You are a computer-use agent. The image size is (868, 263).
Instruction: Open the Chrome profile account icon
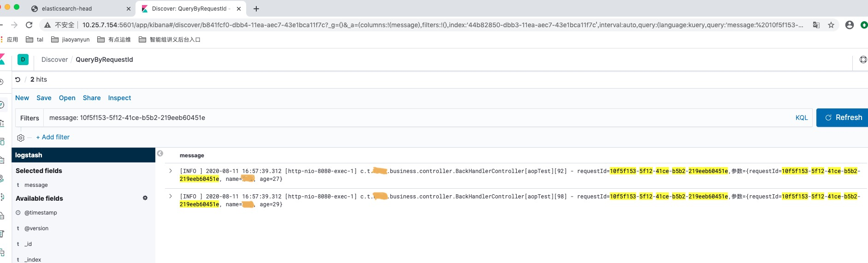[x=850, y=25]
